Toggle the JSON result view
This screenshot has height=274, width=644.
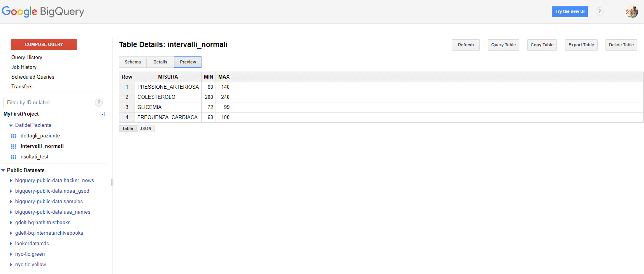point(146,128)
